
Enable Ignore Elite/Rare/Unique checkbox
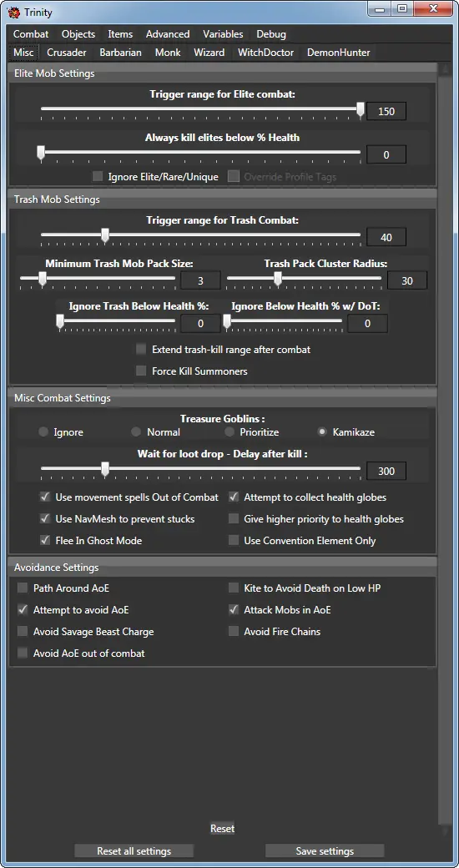(x=98, y=177)
